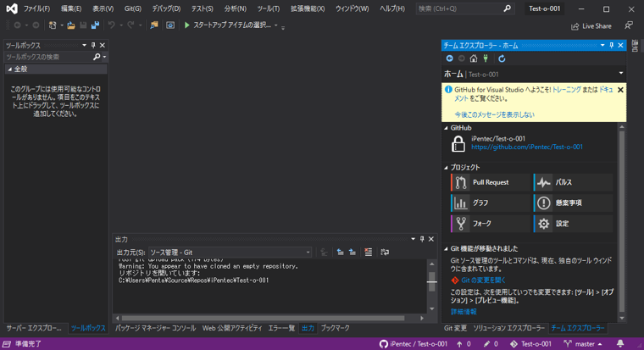Image resolution: width=644 pixels, height=350 pixels.
Task: Click 今後このメッセージを表示しない link
Action: 495,114
